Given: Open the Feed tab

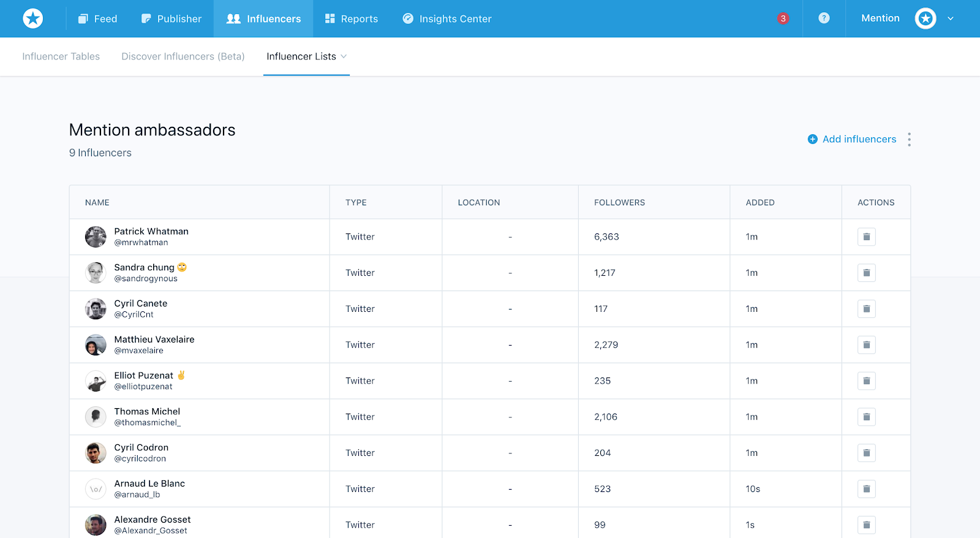Looking at the screenshot, I should pos(97,18).
